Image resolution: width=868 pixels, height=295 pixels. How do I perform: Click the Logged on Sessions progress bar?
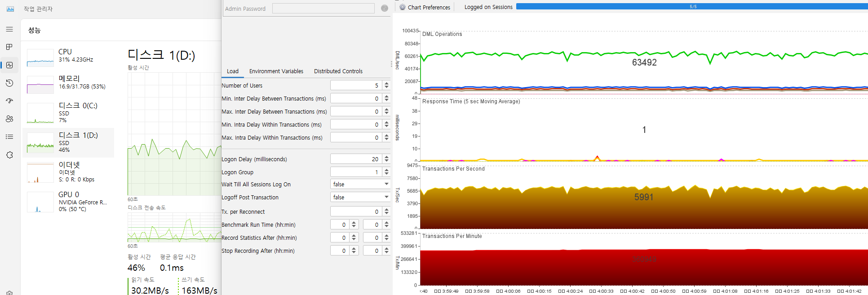(692, 7)
